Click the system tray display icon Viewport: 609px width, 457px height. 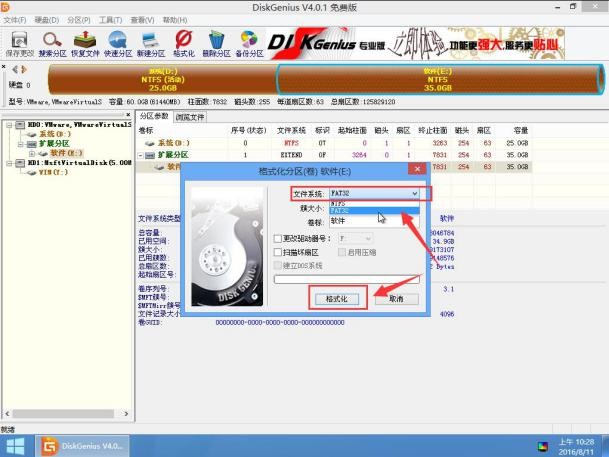click(x=543, y=447)
